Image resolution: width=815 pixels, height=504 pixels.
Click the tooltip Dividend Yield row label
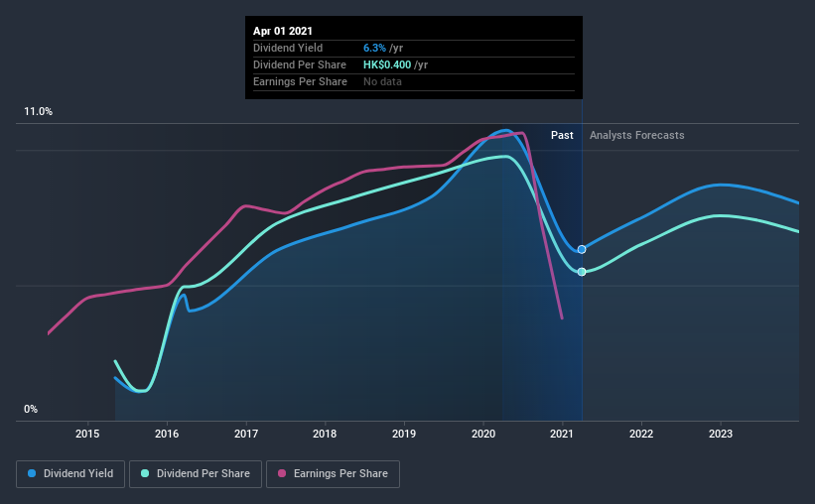pyautogui.click(x=288, y=48)
